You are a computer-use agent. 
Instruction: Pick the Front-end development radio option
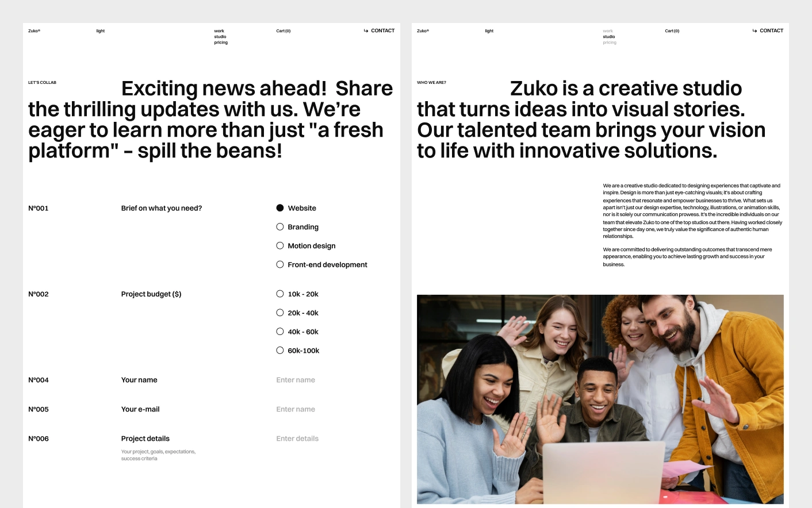[x=280, y=265]
